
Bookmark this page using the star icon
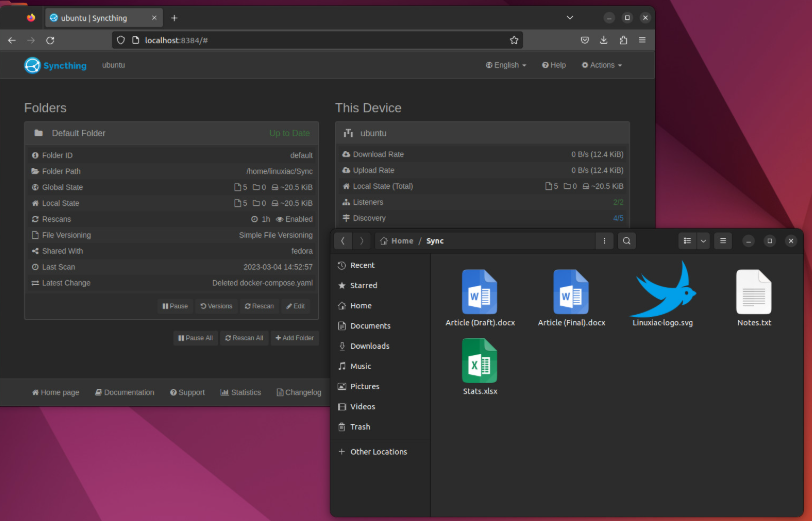(x=514, y=40)
